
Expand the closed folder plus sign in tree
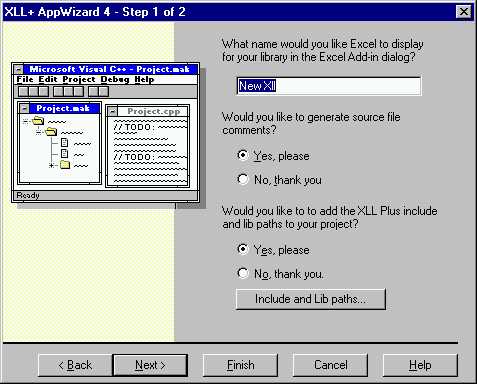click(x=51, y=165)
